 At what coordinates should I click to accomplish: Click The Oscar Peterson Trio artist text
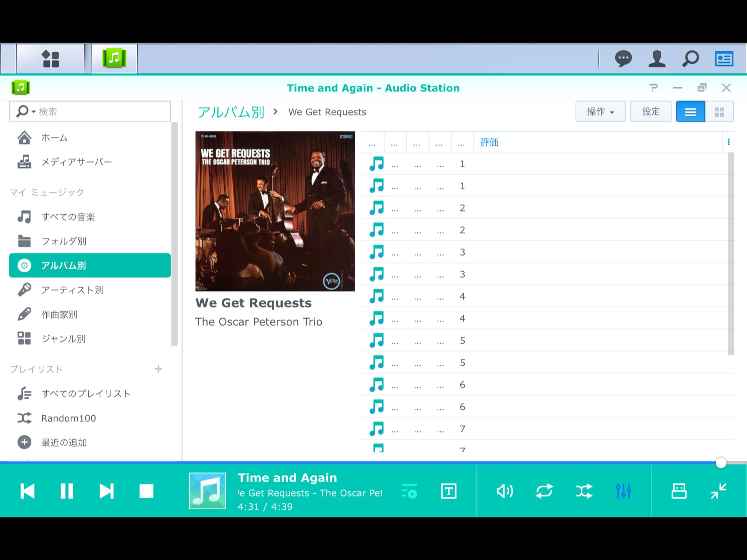tap(259, 322)
